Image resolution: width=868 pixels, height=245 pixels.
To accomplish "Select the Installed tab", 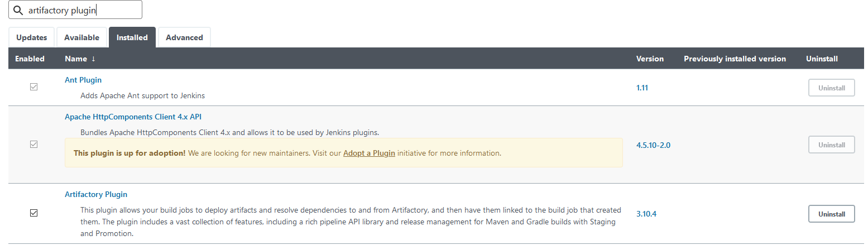I will [132, 37].
